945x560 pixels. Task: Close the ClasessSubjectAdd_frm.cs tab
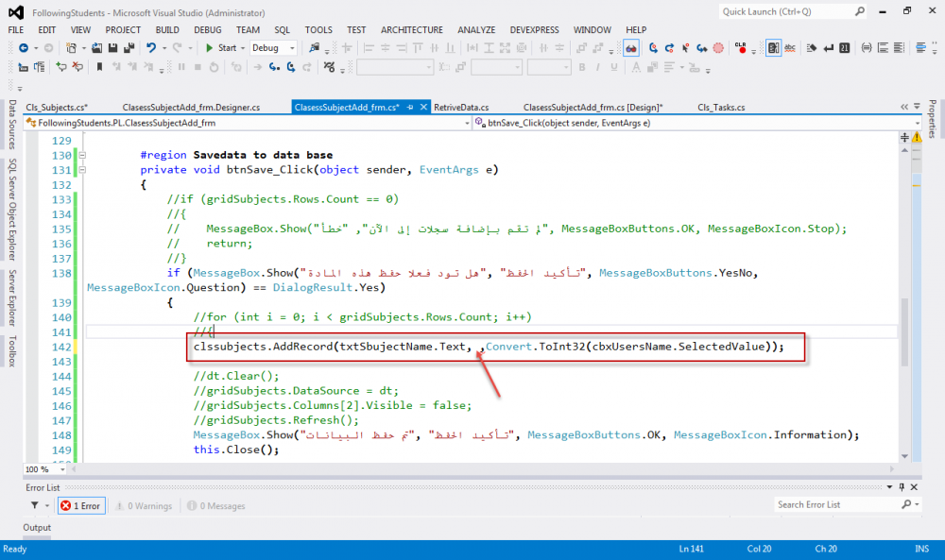tap(423, 107)
